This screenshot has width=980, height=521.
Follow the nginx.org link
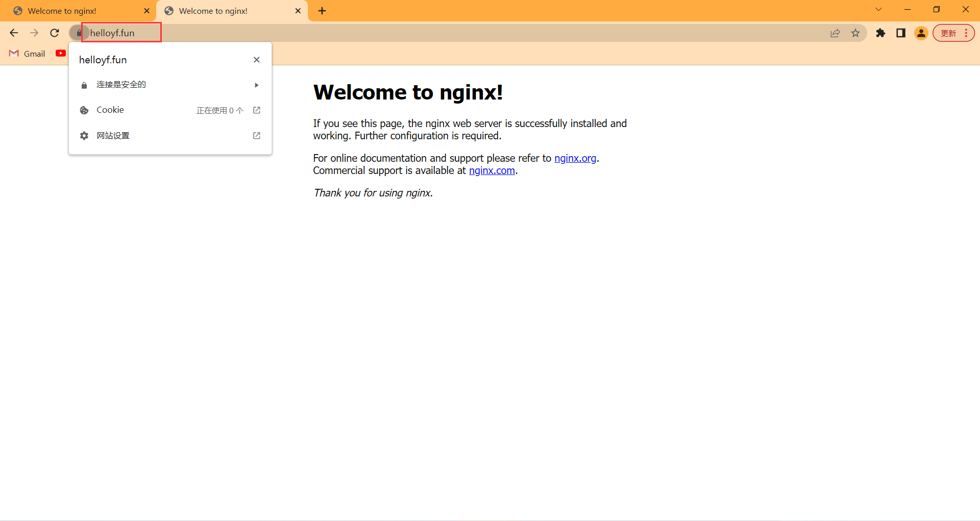[575, 158]
